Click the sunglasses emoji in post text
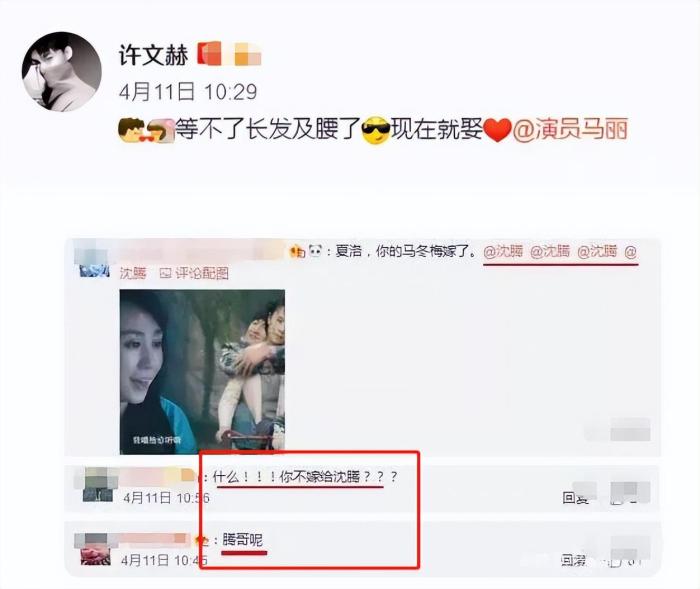 click(x=375, y=130)
